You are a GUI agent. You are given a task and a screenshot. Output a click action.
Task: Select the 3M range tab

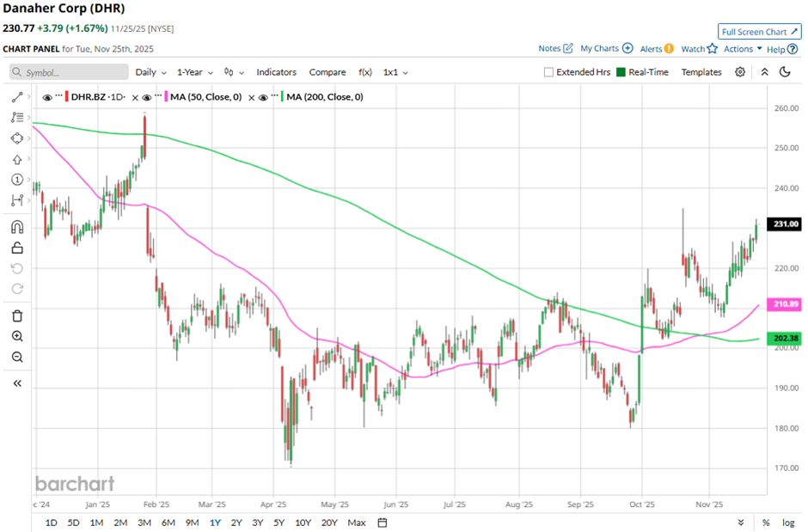tap(144, 523)
